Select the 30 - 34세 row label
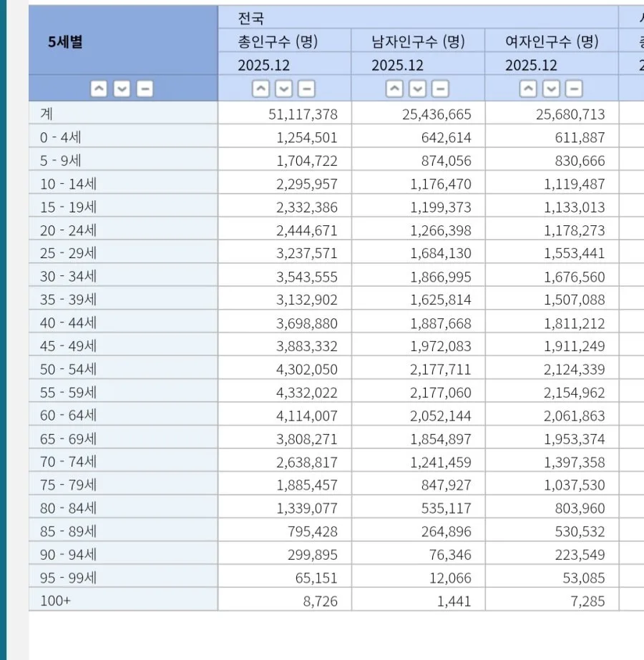The height and width of the screenshot is (660, 644). 123,275
